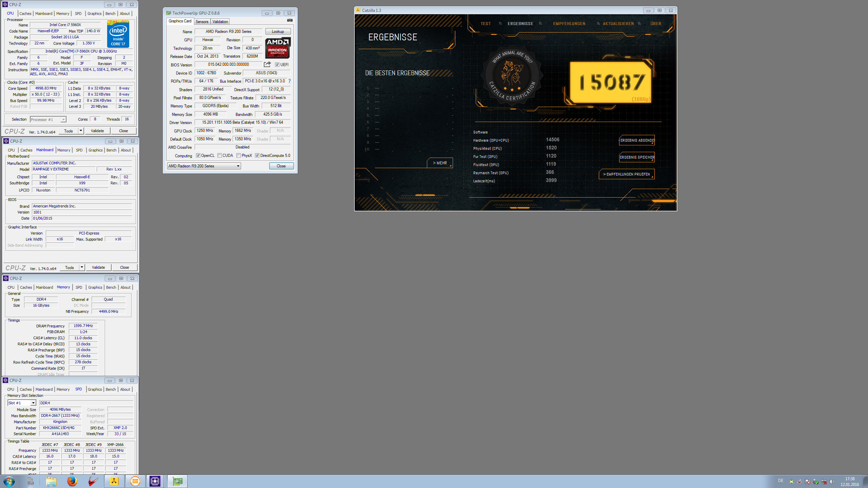Click the topmost CPU-Z window title icon

point(5,4)
